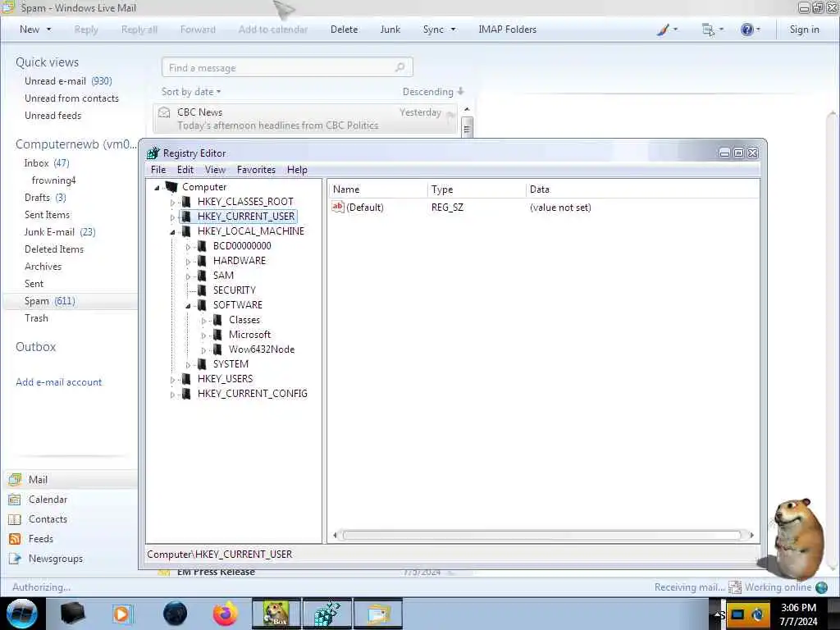
Task: Open Firefox from the taskbar
Action: click(x=225, y=614)
